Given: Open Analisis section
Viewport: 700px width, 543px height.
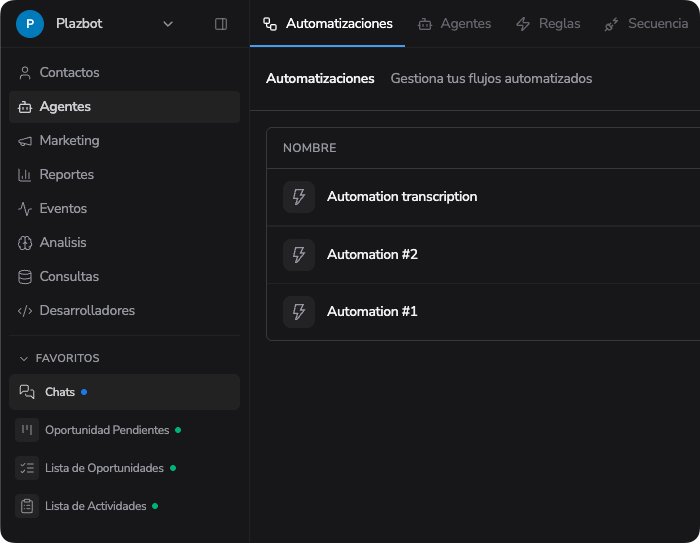Looking at the screenshot, I should [x=125, y=242].
